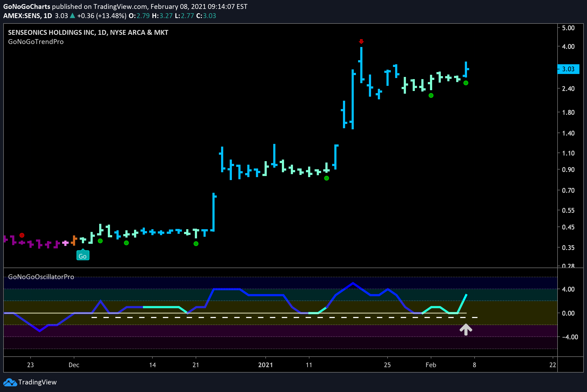The width and height of the screenshot is (587, 392).
Task: Click the green dot marker near Jan 13
Action: tap(326, 178)
